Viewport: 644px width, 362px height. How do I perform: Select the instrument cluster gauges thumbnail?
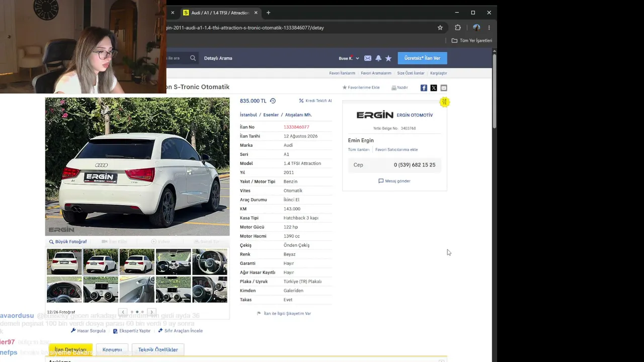[x=64, y=290]
